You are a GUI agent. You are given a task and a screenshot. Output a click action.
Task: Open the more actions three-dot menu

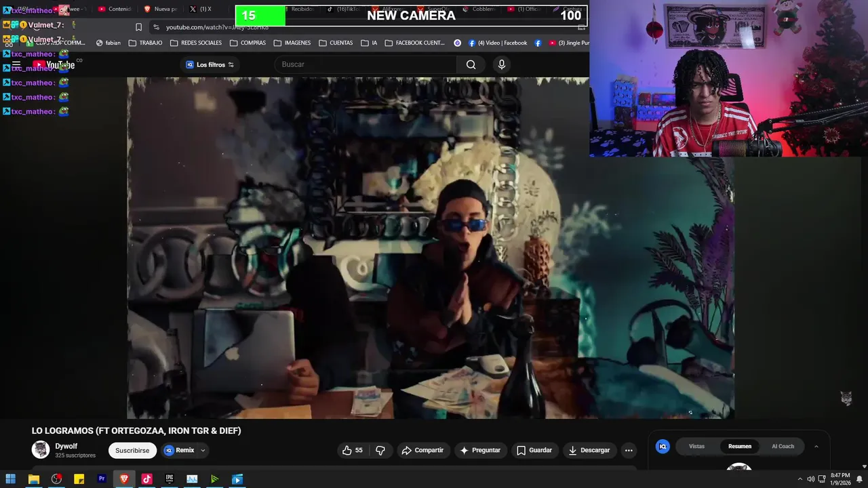coord(629,450)
